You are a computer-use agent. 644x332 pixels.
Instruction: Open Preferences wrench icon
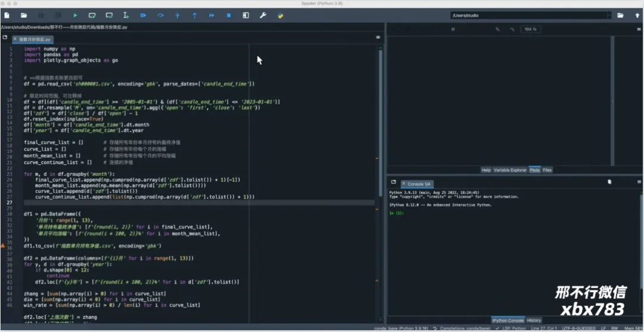(x=263, y=15)
